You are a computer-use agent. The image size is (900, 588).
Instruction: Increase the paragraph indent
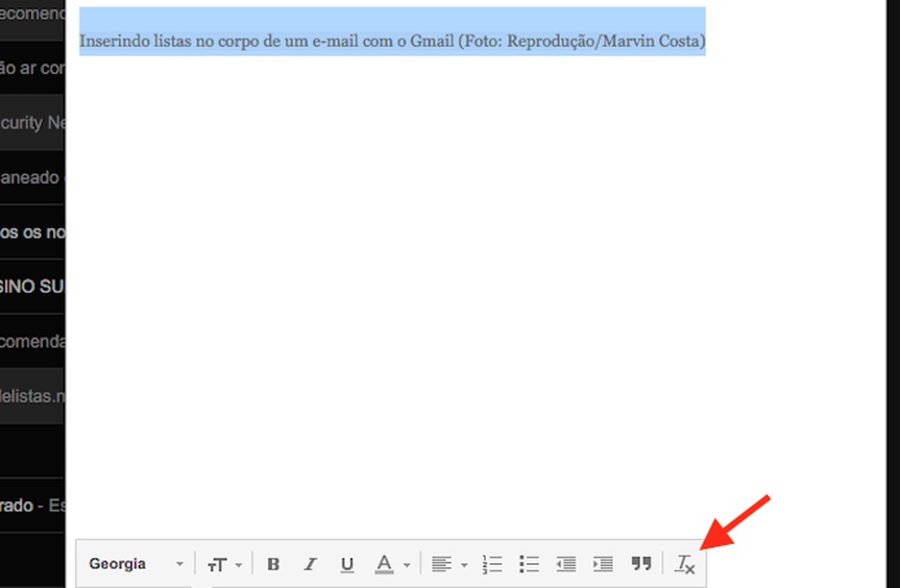tap(603, 564)
